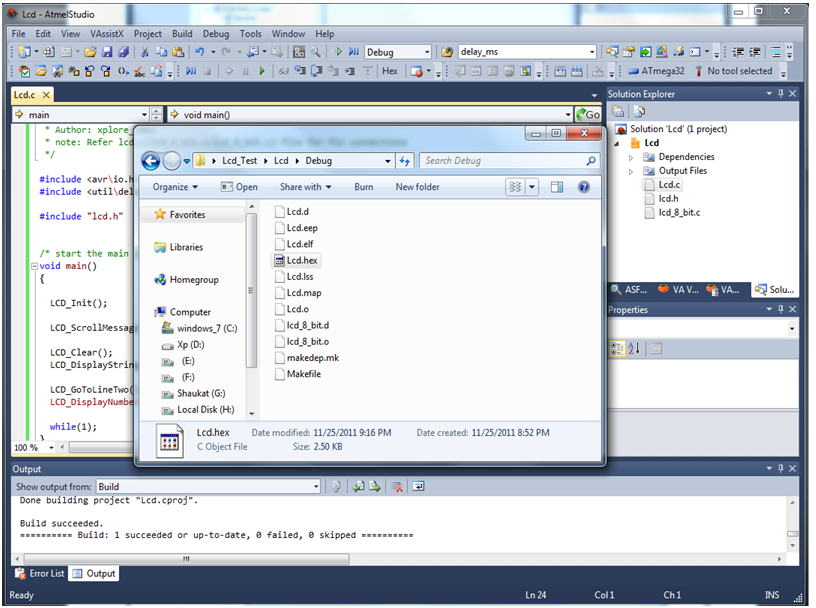
Task: Click Properties icon in Solution Explorer toolbar
Action: (618, 111)
